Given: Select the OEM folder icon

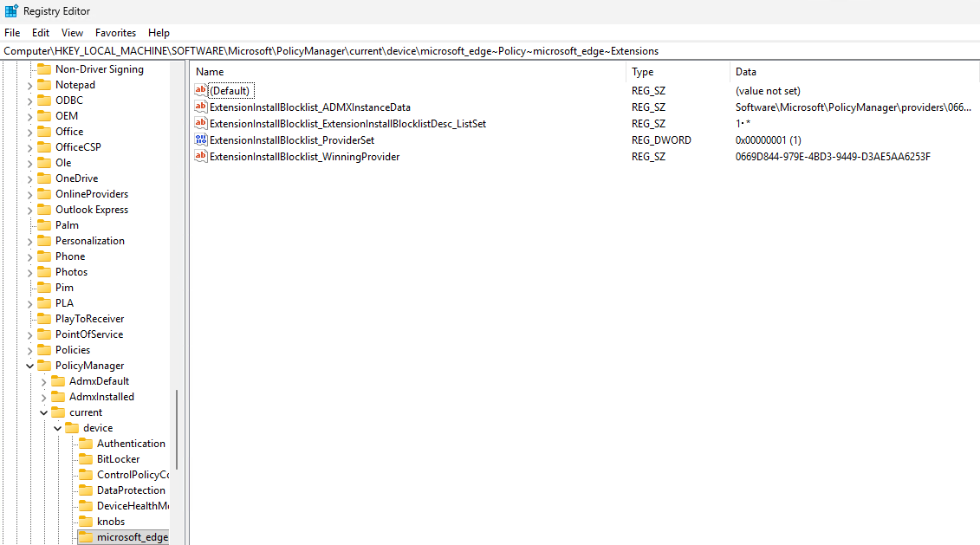Looking at the screenshot, I should pyautogui.click(x=44, y=115).
